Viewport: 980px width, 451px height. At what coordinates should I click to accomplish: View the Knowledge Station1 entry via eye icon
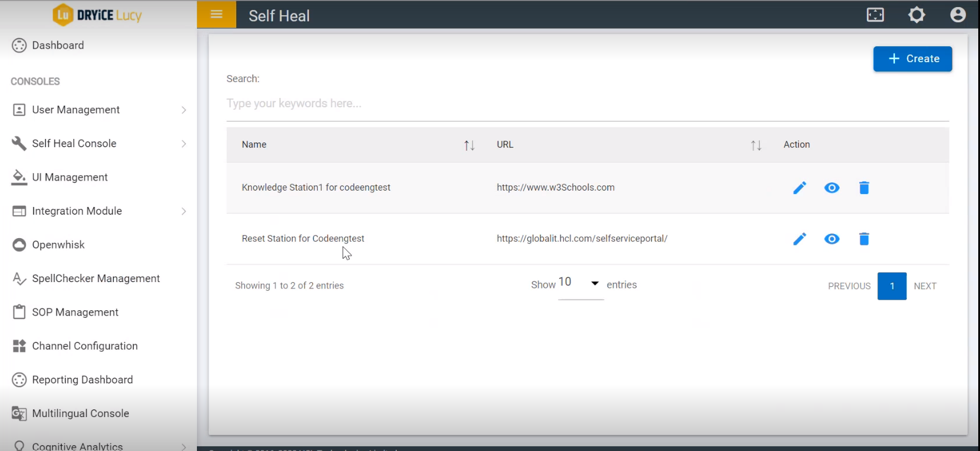[x=832, y=188]
